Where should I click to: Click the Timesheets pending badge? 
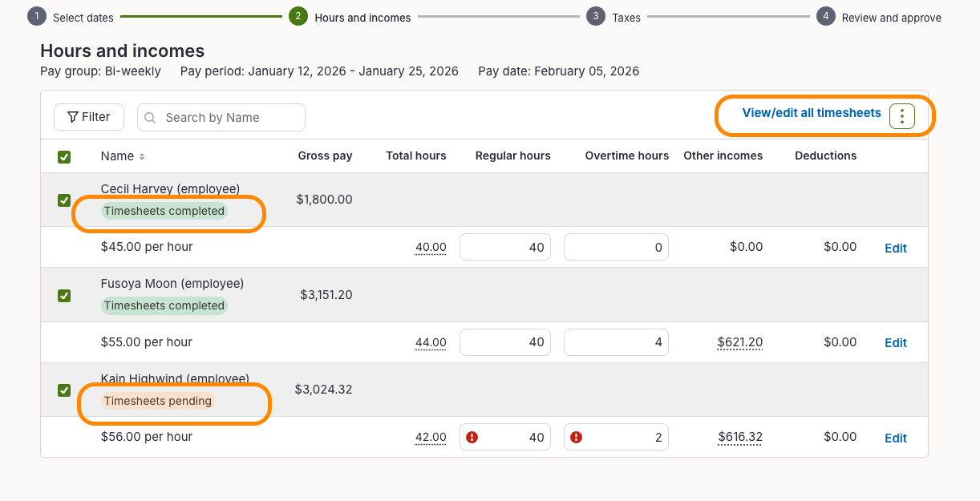[158, 401]
